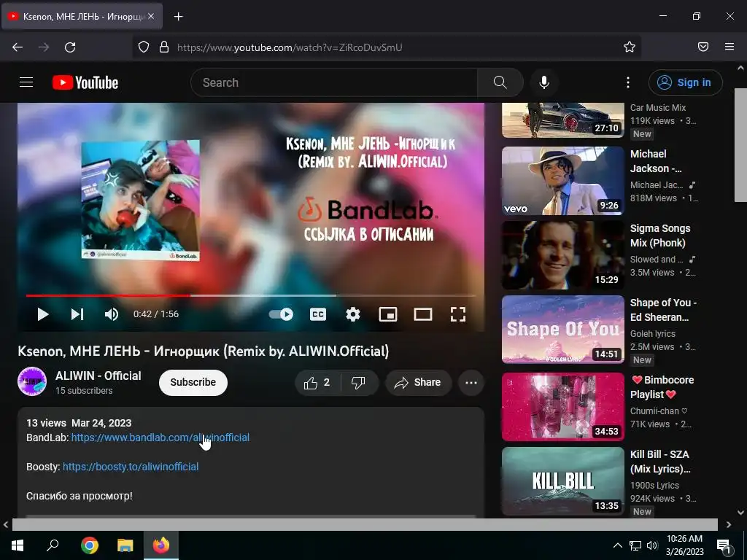Reload the current page
Screen dimensions: 747x560
(70, 47)
